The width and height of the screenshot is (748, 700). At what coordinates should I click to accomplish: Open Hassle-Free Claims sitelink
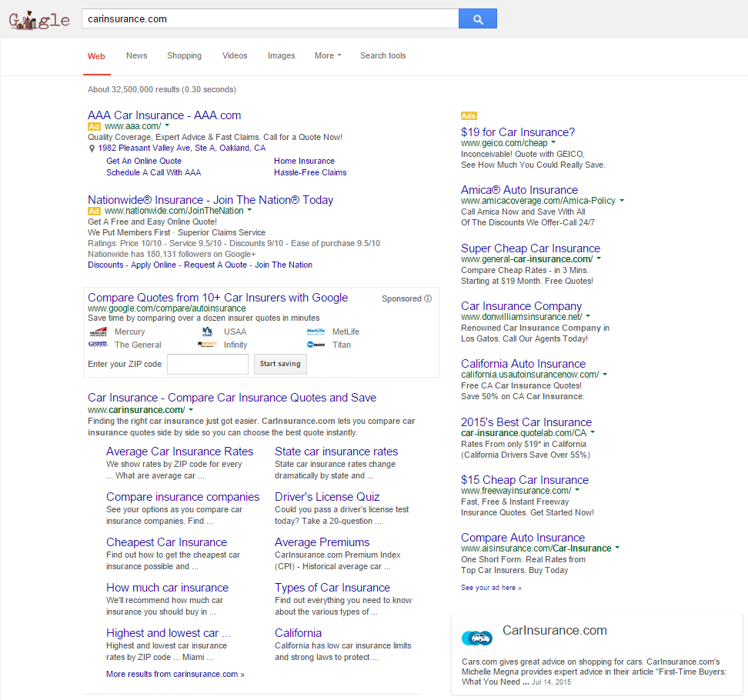point(310,172)
